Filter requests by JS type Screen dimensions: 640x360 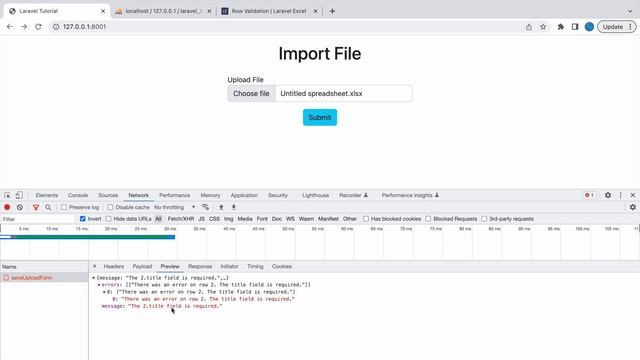tap(201, 219)
